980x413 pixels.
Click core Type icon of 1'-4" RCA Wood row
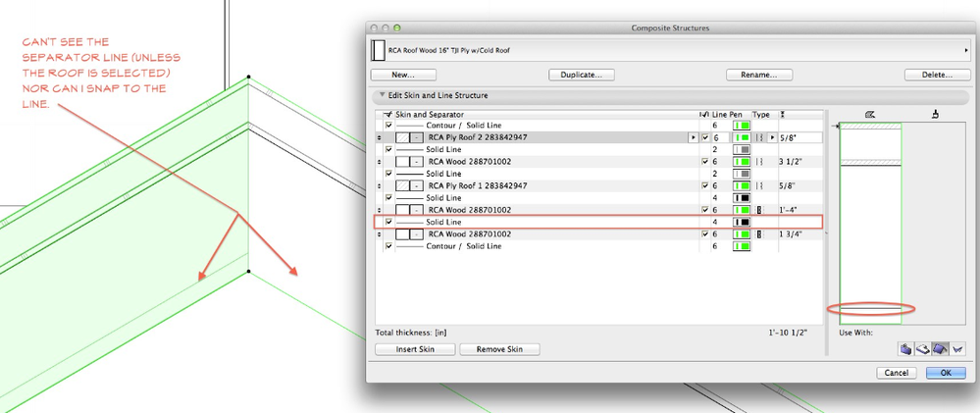759,210
